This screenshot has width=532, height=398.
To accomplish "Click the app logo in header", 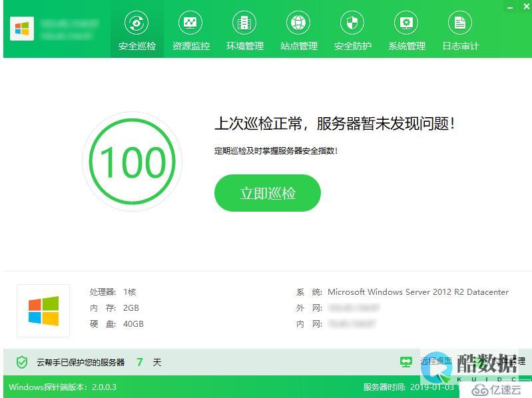I will click(22, 29).
